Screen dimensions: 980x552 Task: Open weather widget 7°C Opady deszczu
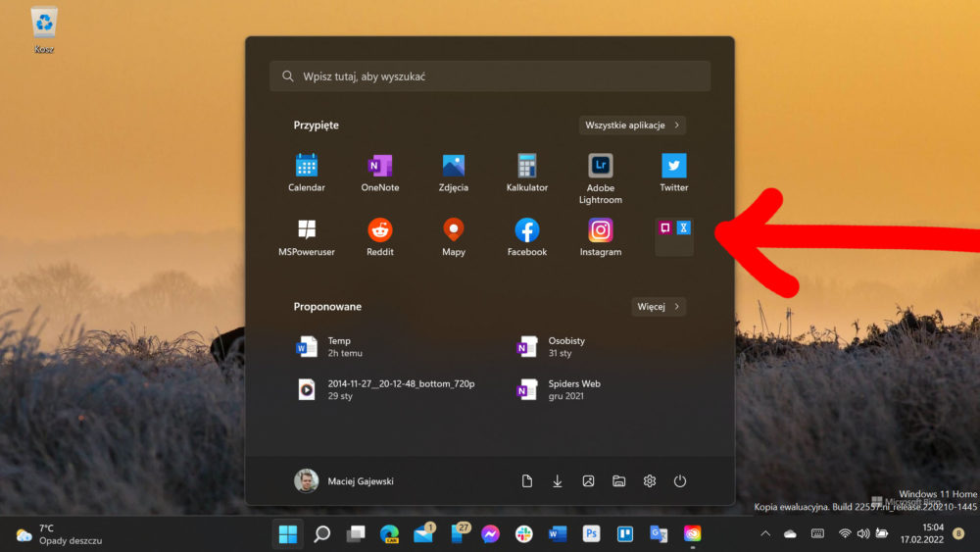pos(60,534)
